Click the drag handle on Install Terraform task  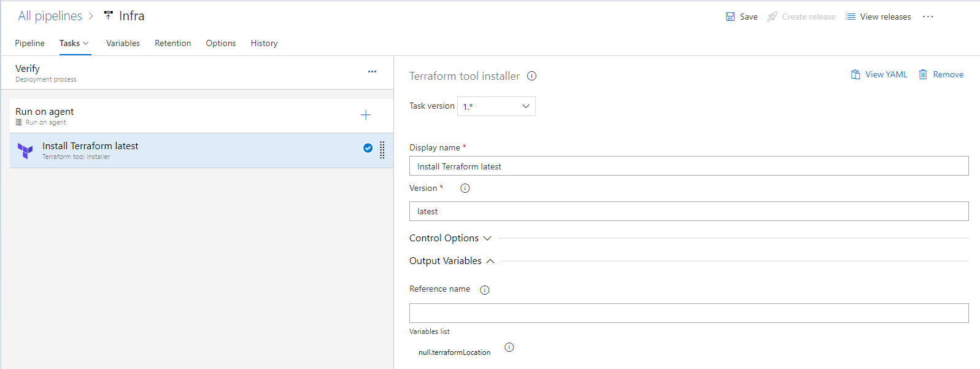[382, 150]
